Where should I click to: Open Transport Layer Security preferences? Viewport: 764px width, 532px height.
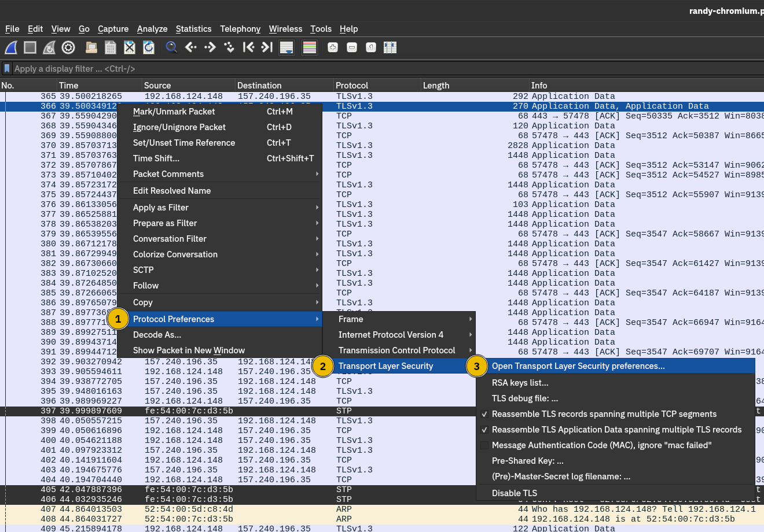click(x=578, y=366)
